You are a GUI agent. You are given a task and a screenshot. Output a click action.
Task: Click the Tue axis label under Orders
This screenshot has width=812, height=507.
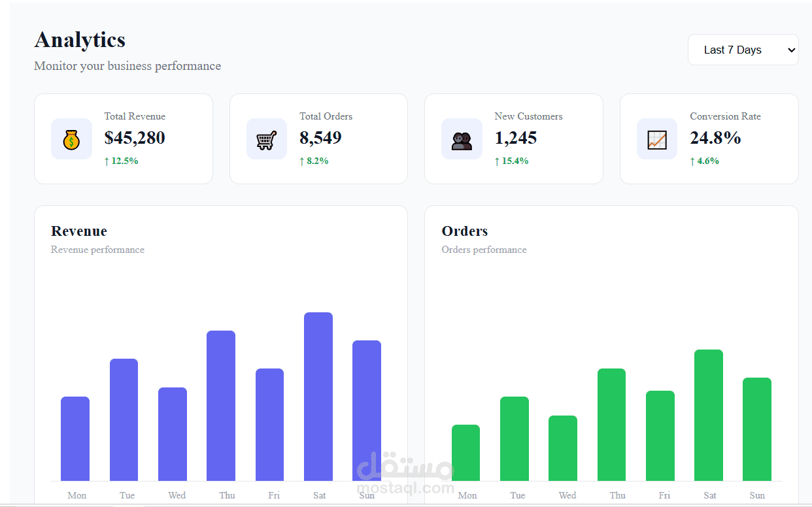(518, 495)
